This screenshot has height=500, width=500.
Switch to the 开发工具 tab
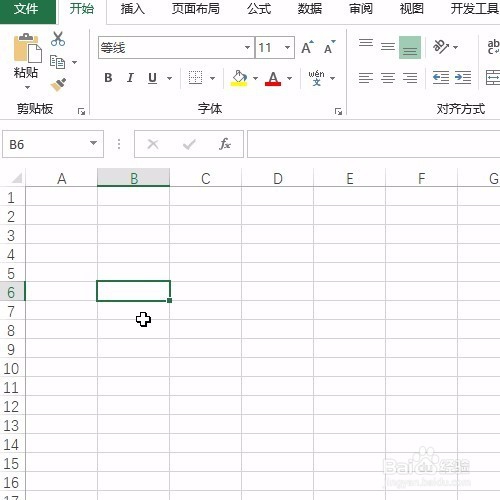(474, 9)
